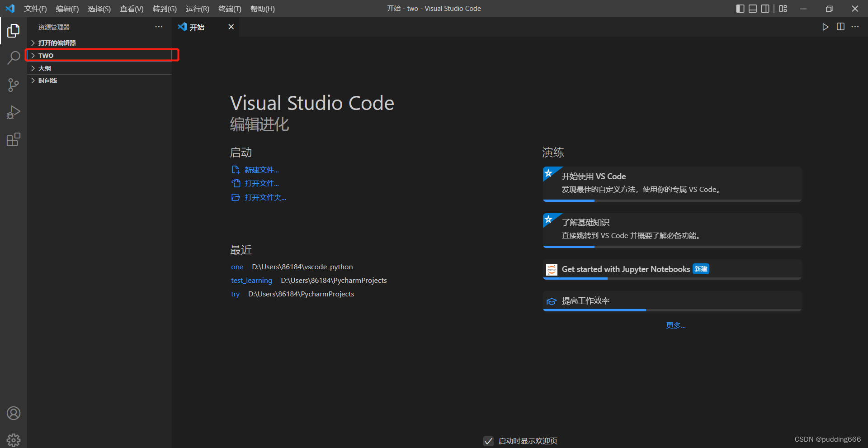Screen dimensions: 868x448
Task: Split the editor to the right
Action: click(840, 27)
